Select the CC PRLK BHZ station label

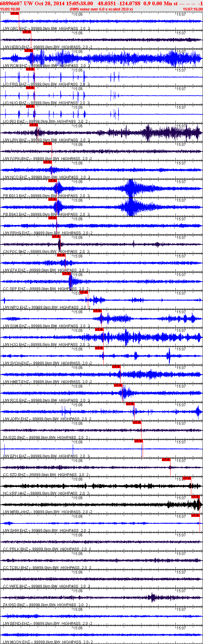point(16,549)
